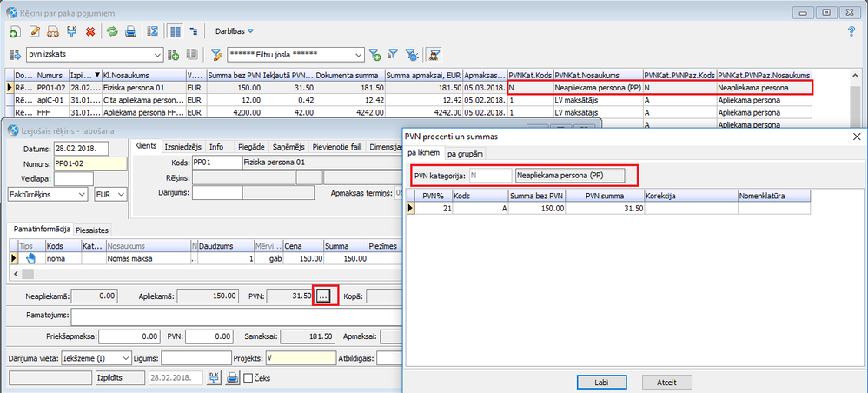
Task: Add new view with green plus icon
Action: [x=173, y=54]
